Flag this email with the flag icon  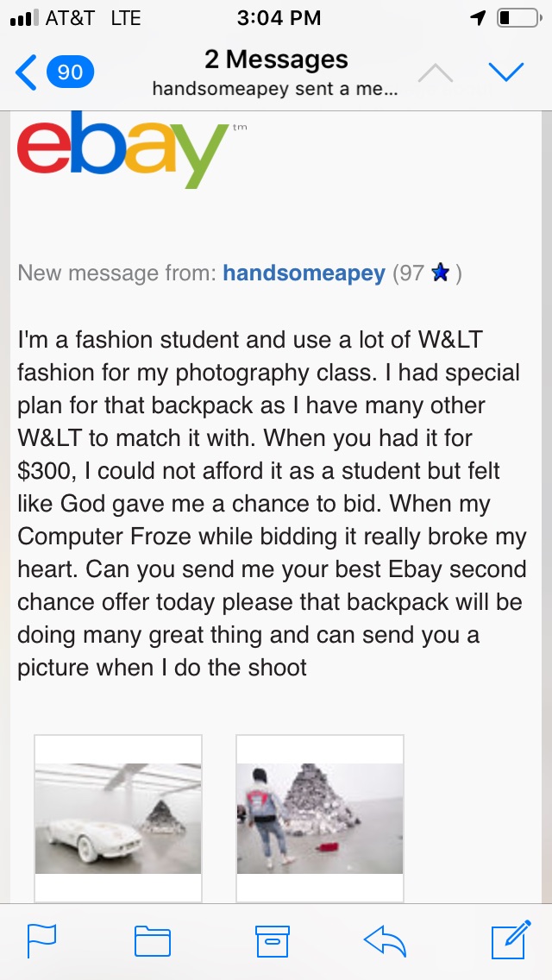(x=42, y=940)
